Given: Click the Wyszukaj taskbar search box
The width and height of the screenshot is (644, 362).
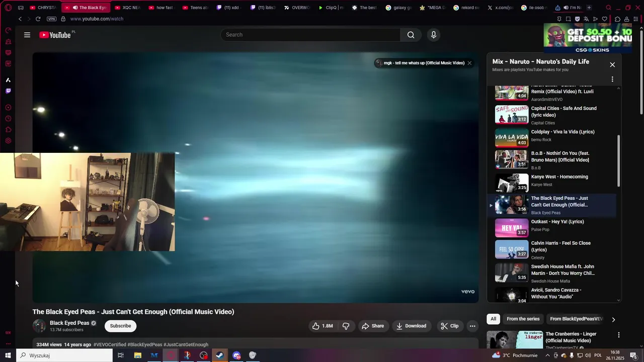Looking at the screenshot, I should (64, 355).
